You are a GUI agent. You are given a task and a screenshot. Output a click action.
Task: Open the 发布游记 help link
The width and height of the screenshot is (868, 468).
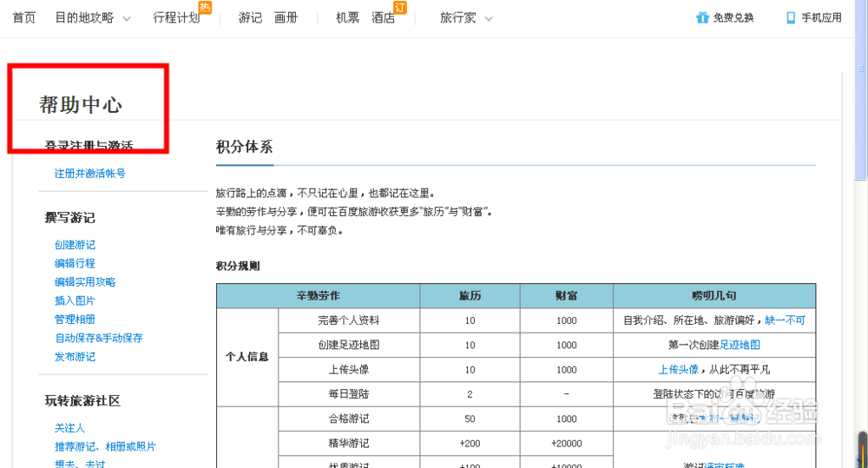coord(75,357)
